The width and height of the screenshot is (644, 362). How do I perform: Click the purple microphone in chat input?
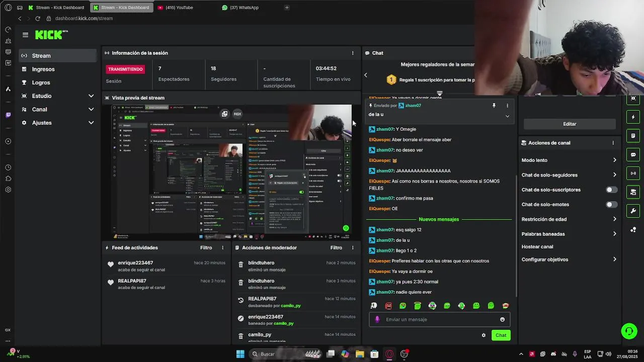point(377,319)
